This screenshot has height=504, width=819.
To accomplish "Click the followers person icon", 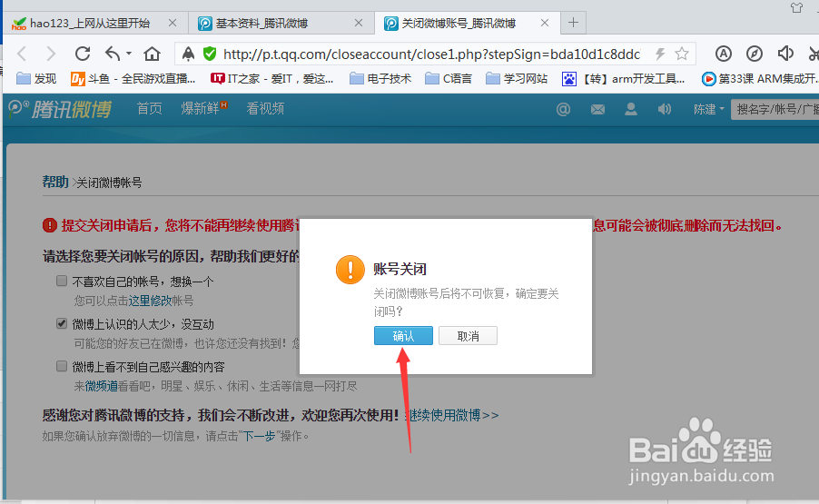I will click(631, 109).
